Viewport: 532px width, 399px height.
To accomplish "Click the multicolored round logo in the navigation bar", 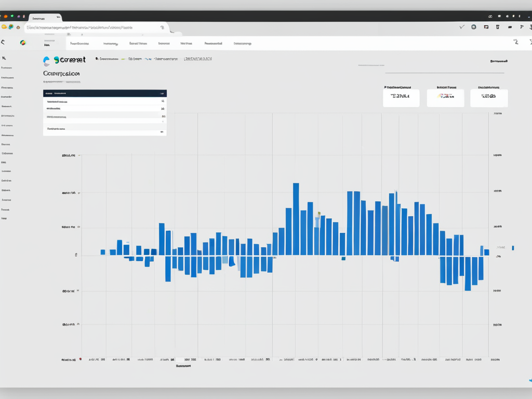I will coord(22,43).
